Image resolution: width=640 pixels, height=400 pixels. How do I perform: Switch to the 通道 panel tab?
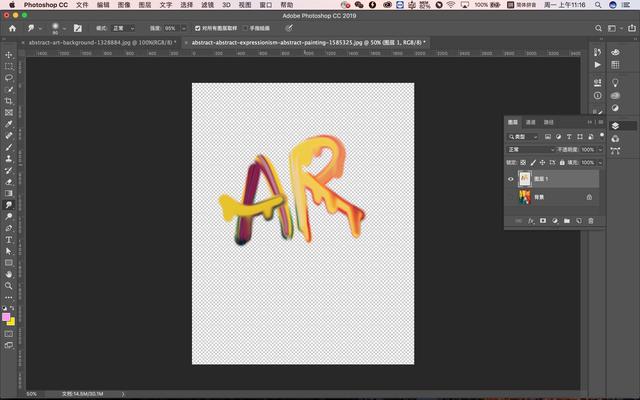pos(531,122)
